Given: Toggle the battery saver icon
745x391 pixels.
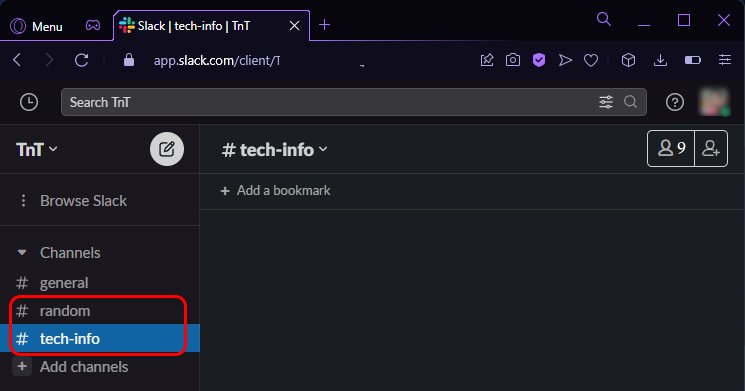Looking at the screenshot, I should click(x=692, y=60).
